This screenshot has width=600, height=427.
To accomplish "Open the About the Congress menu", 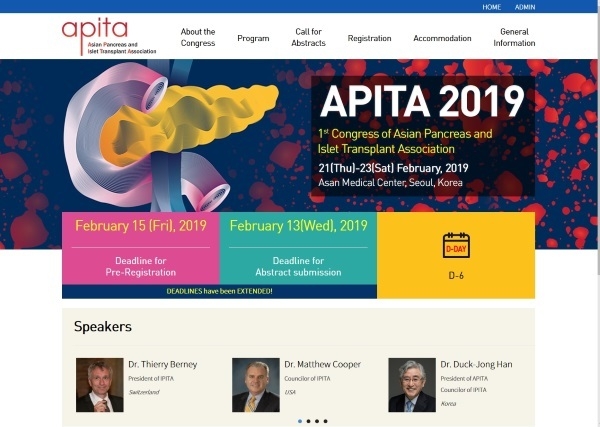I will tap(198, 37).
